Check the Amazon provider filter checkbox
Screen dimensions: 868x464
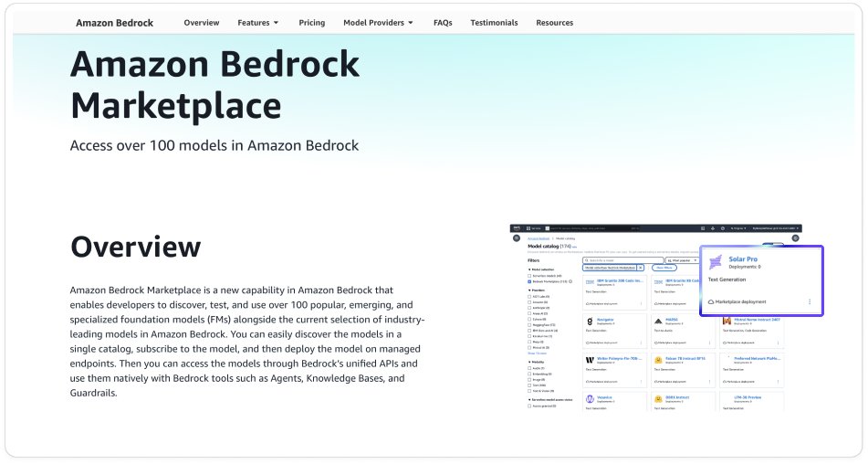click(530, 302)
